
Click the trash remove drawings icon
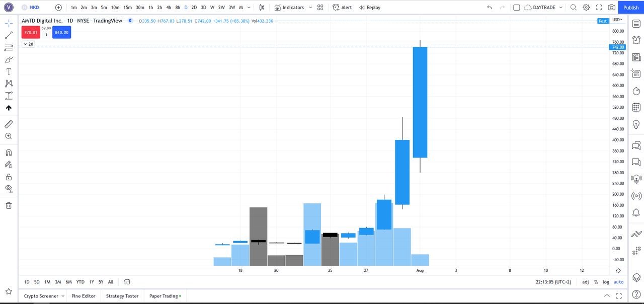pos(9,205)
